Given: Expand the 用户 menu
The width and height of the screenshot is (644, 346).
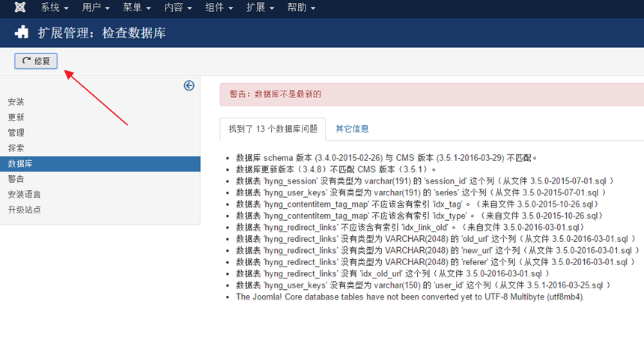Looking at the screenshot, I should [x=96, y=7].
